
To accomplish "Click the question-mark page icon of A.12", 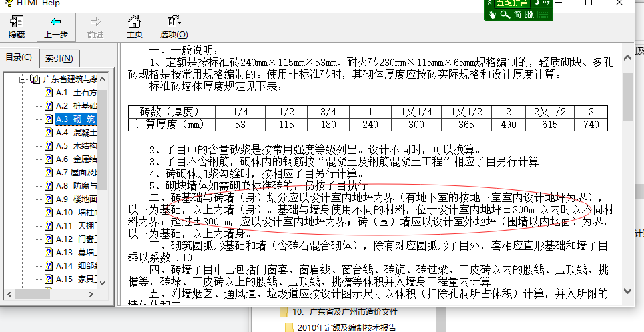I will coord(49,239).
